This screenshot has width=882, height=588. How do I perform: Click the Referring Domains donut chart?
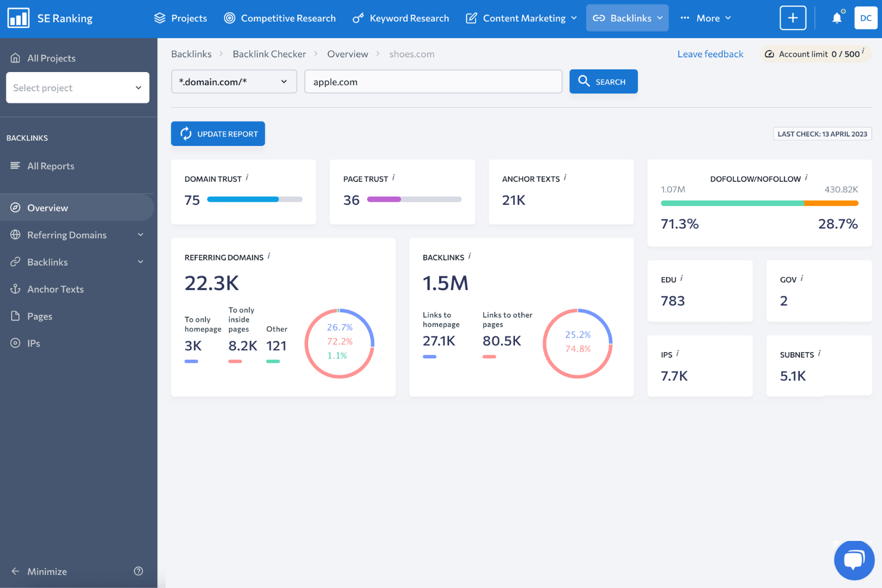pos(340,343)
